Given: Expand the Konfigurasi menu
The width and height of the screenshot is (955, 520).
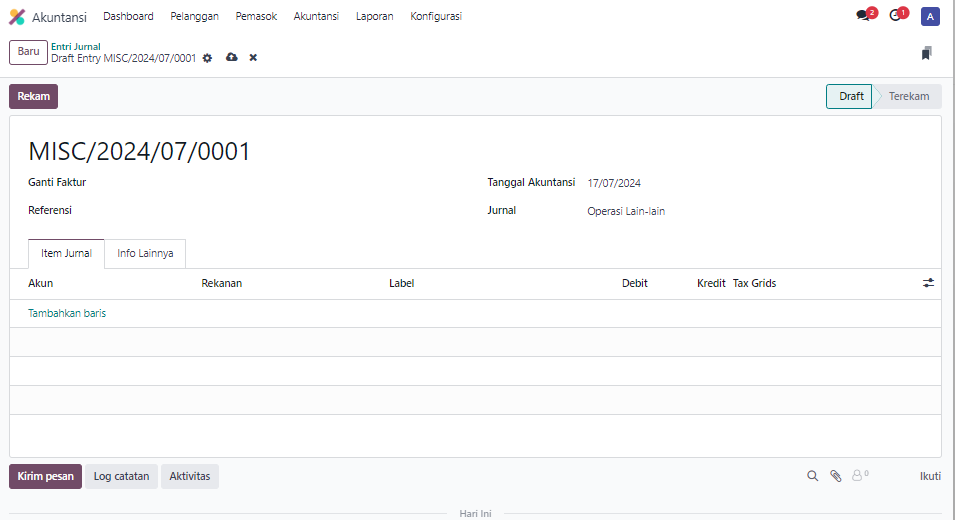Looking at the screenshot, I should point(436,17).
